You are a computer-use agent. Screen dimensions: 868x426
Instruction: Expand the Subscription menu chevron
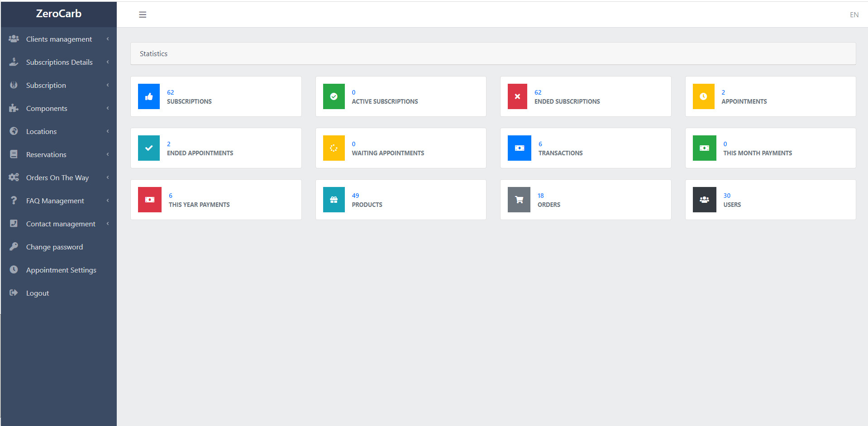pyautogui.click(x=107, y=85)
